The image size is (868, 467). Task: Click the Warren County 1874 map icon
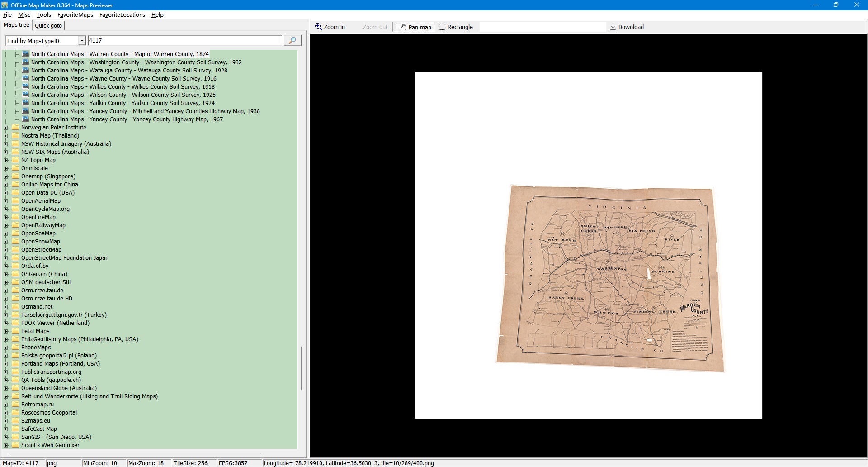[x=25, y=54]
